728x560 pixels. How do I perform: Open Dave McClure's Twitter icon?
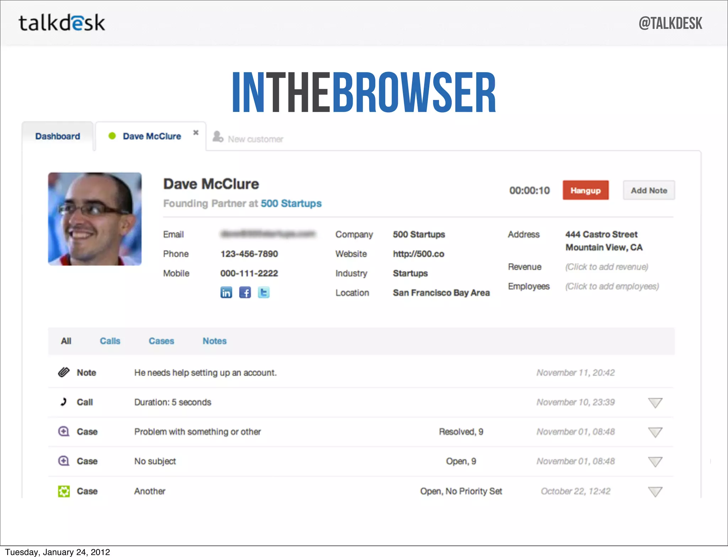coord(263,292)
